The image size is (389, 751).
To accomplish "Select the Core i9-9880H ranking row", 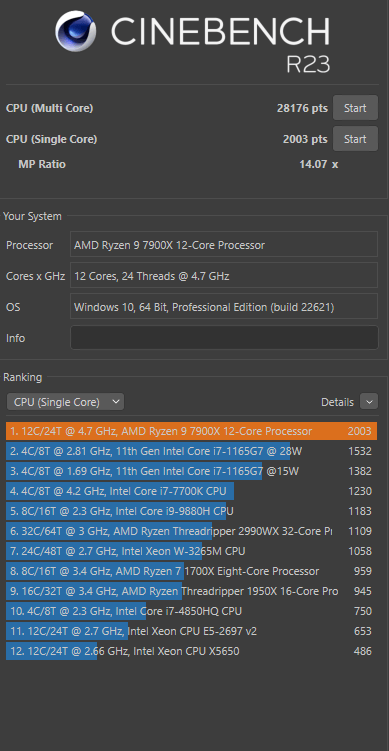I will (192, 511).
